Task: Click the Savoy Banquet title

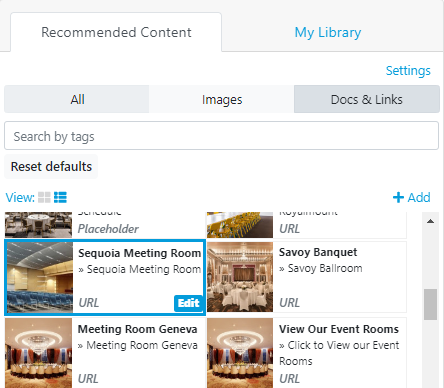Action: point(318,252)
